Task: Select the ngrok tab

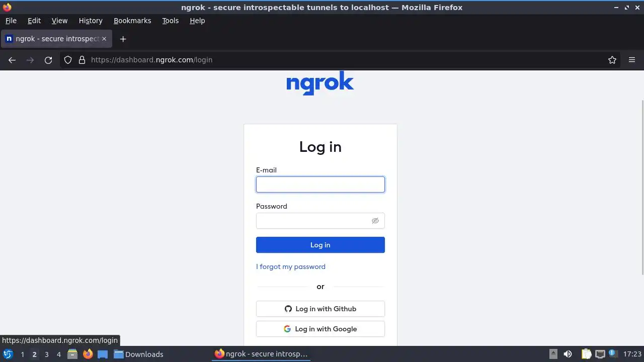Action: coord(56,39)
